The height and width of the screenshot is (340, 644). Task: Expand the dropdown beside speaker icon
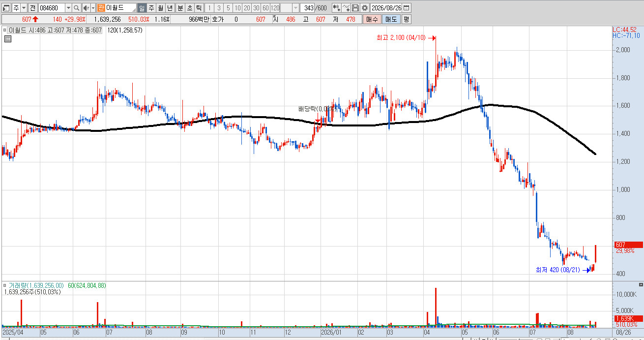[x=93, y=8]
